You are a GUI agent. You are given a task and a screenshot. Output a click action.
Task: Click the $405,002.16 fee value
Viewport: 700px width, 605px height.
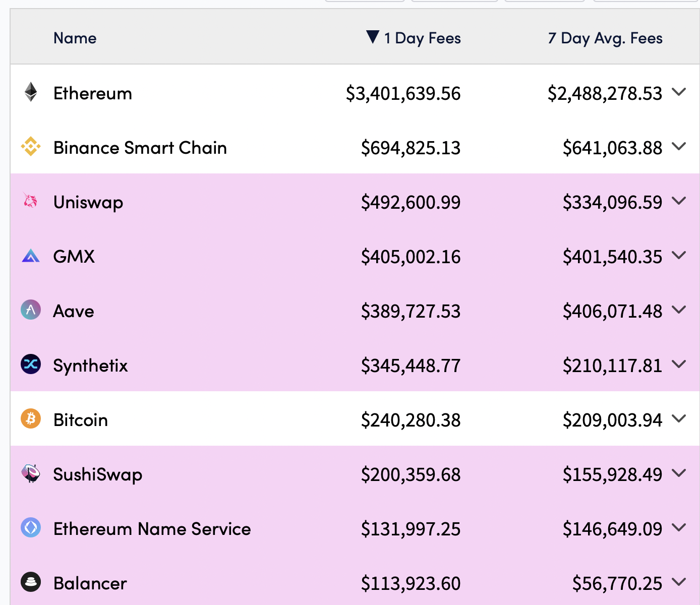click(x=411, y=257)
